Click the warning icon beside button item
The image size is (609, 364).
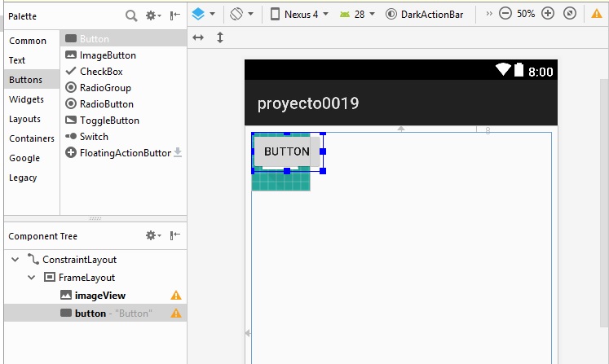pyautogui.click(x=175, y=314)
